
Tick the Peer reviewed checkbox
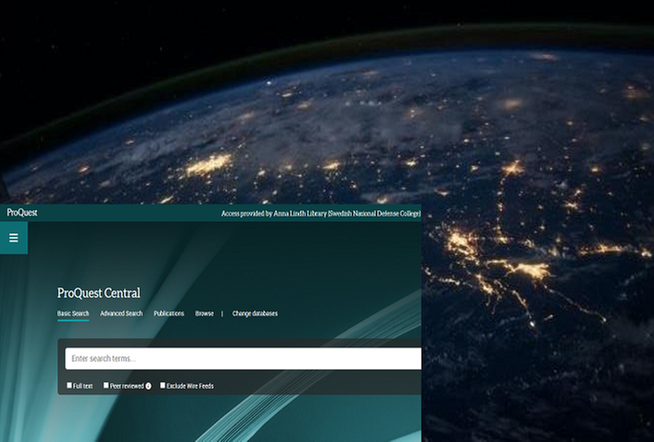[x=106, y=385]
